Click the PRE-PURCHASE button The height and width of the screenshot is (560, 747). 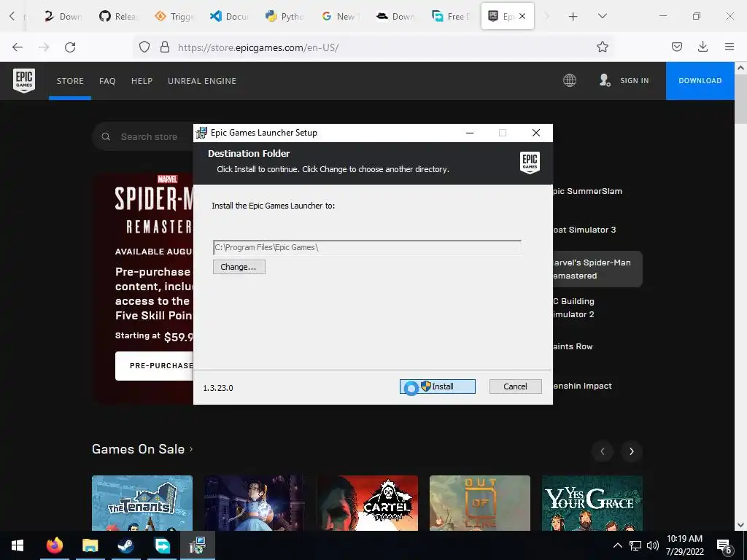pos(155,366)
